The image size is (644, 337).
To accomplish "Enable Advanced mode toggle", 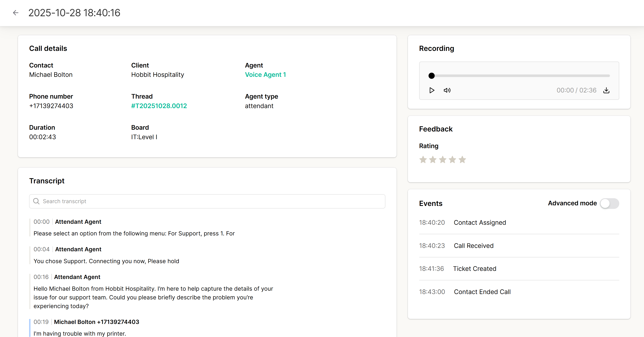I will [x=609, y=204].
